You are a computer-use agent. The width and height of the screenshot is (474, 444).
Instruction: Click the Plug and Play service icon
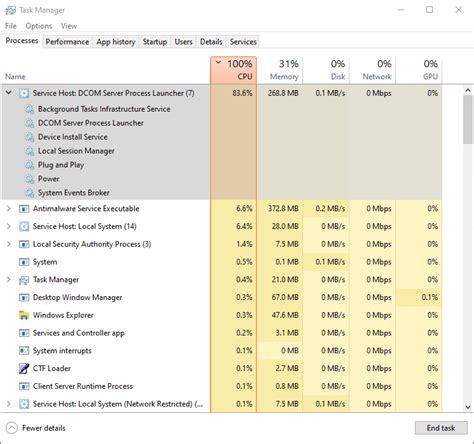tap(29, 165)
